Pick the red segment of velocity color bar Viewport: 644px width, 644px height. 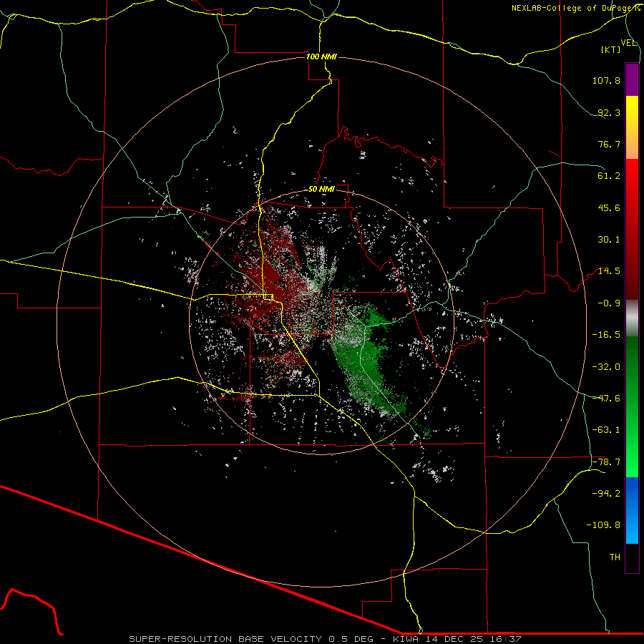[632, 229]
